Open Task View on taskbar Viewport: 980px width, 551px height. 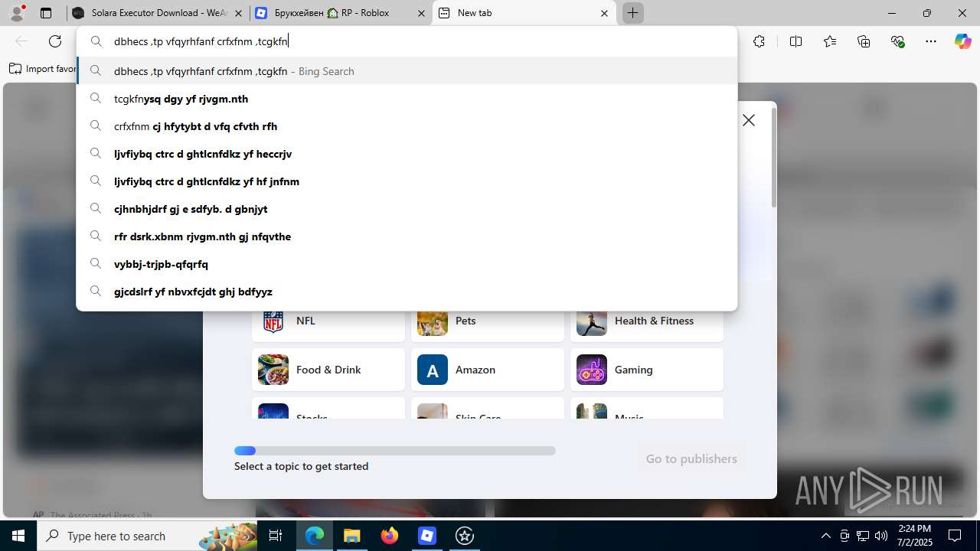276,536
